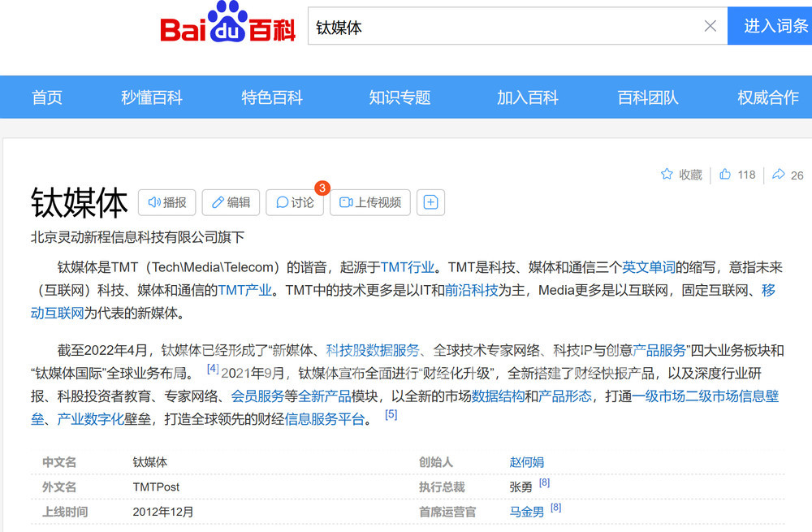This screenshot has height=532, width=812.
Task: Open the 讨论 discussion button
Action: [x=295, y=202]
